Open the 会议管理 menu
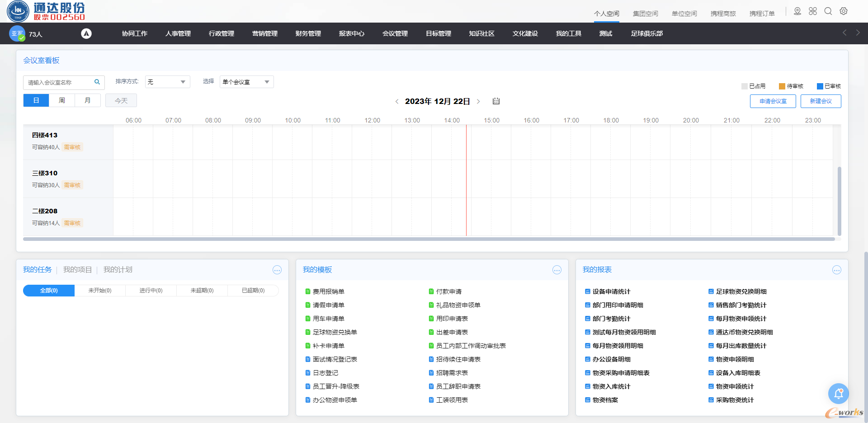This screenshot has height=423, width=868. tap(395, 33)
